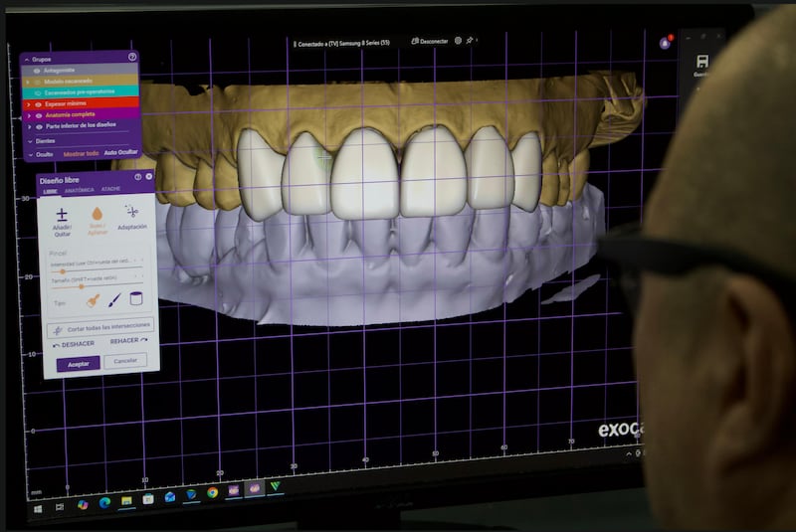Click the Anatomía completa group row
This screenshot has height=532, width=796.
coord(81,115)
